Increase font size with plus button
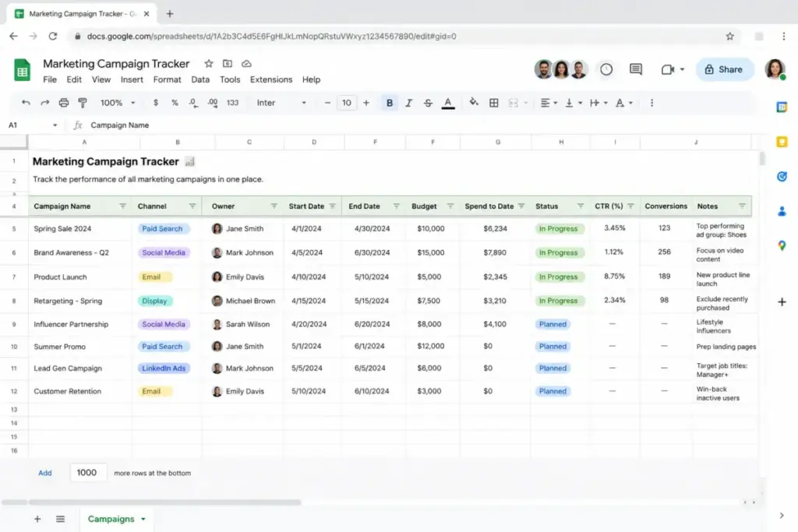798x532 pixels. point(366,103)
